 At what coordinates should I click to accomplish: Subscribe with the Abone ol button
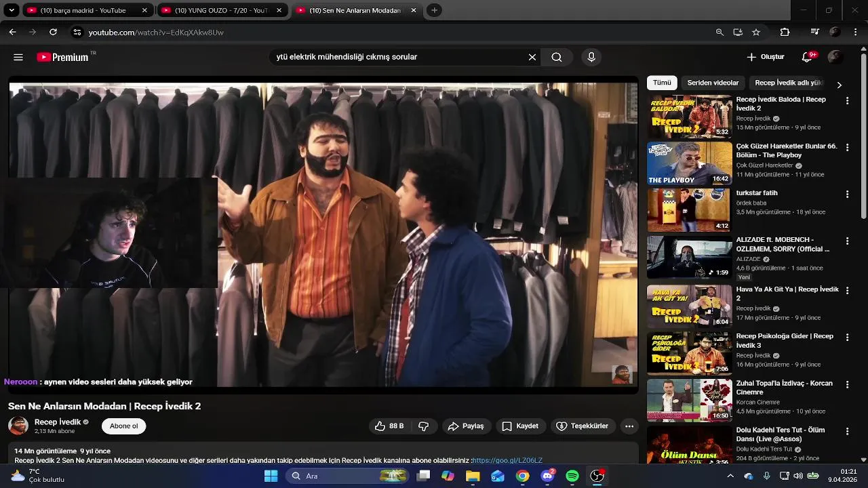click(x=124, y=426)
